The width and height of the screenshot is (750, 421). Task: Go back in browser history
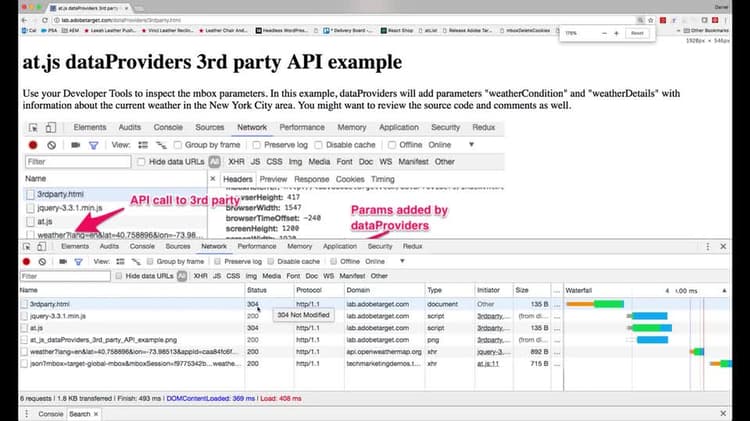[25, 20]
